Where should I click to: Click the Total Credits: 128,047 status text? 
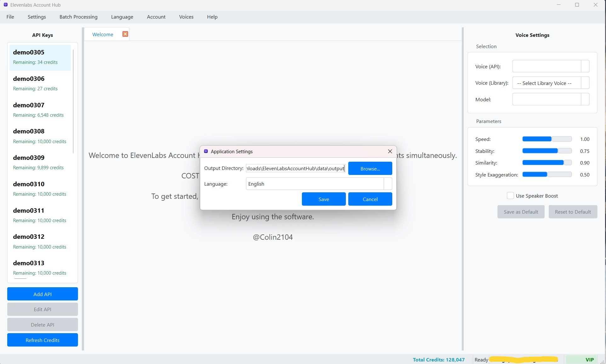(439, 360)
